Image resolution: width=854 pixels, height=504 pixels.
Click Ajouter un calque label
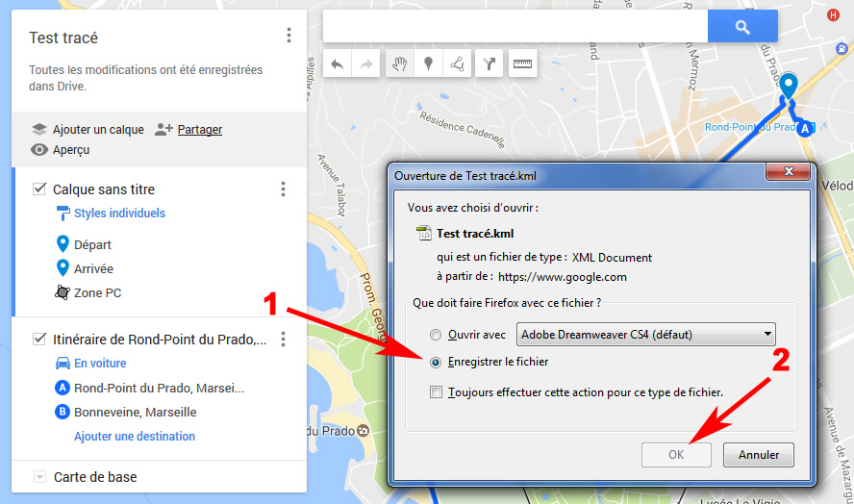(x=98, y=130)
